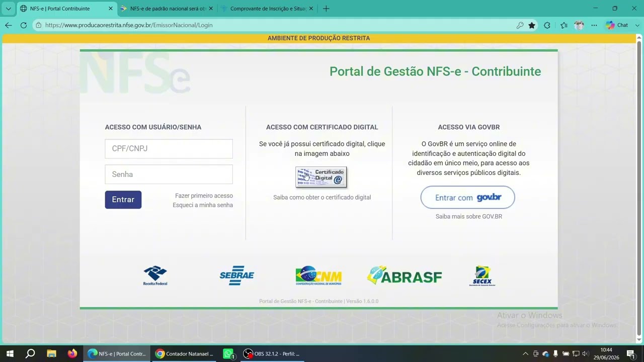The height and width of the screenshot is (362, 644).
Task: Close the NFS-e Portal Contribuinte tab
Action: (111, 9)
